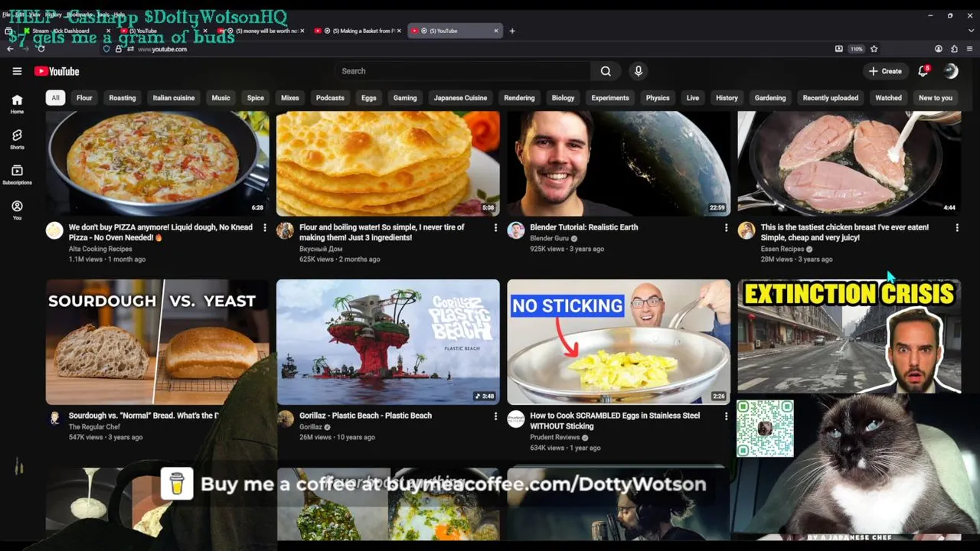Image resolution: width=980 pixels, height=551 pixels.
Task: Select the Flour filter chip
Action: pos(84,98)
